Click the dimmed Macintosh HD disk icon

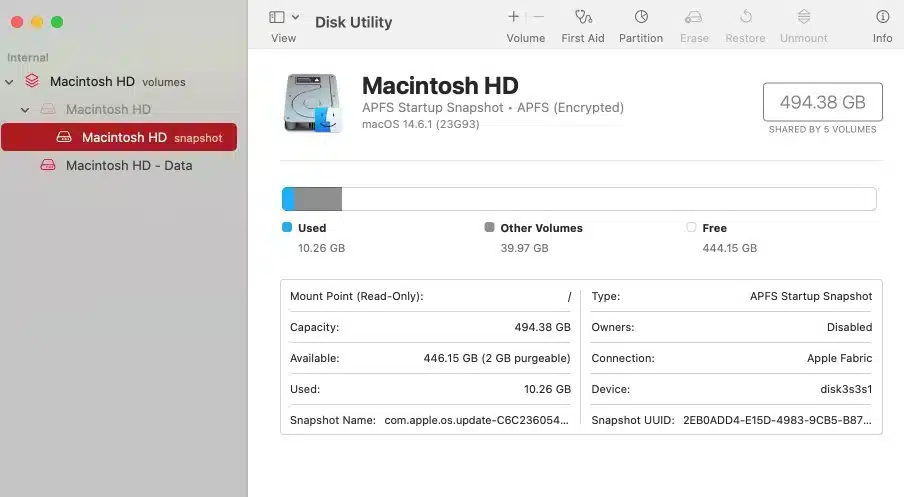pyautogui.click(x=48, y=109)
